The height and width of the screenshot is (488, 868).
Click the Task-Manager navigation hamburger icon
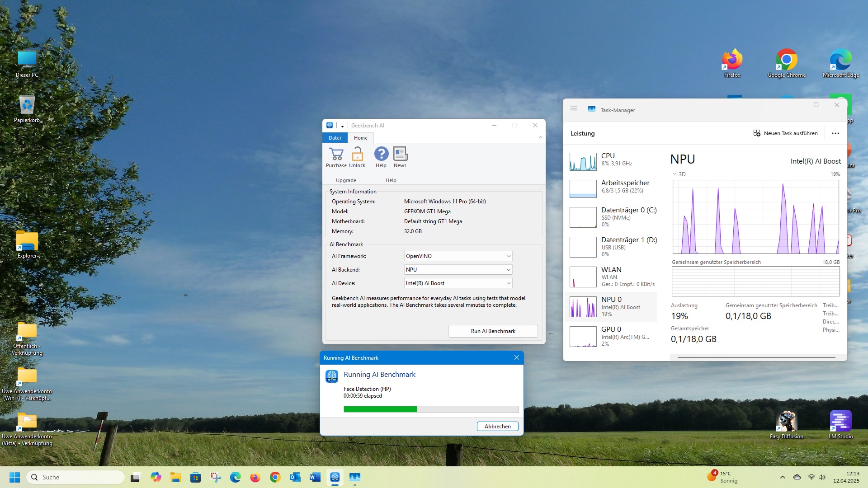click(573, 109)
